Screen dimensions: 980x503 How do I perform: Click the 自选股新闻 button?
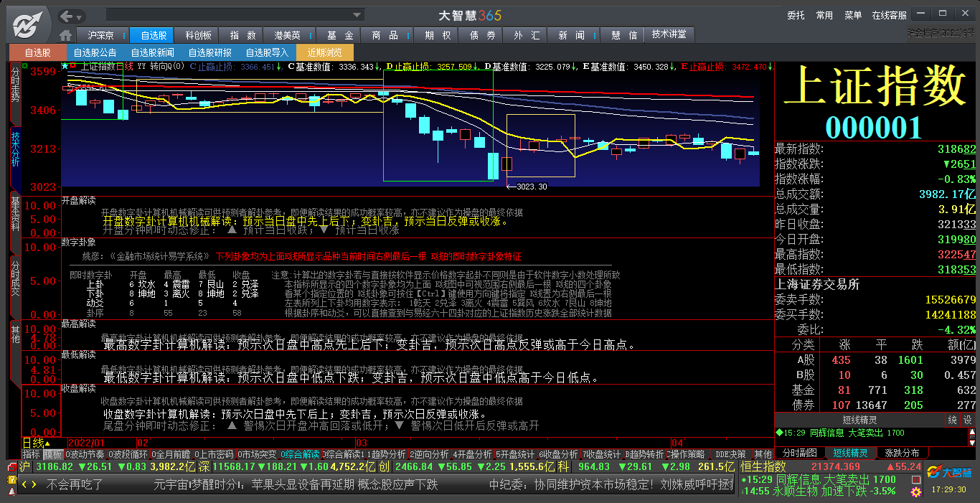click(x=152, y=52)
